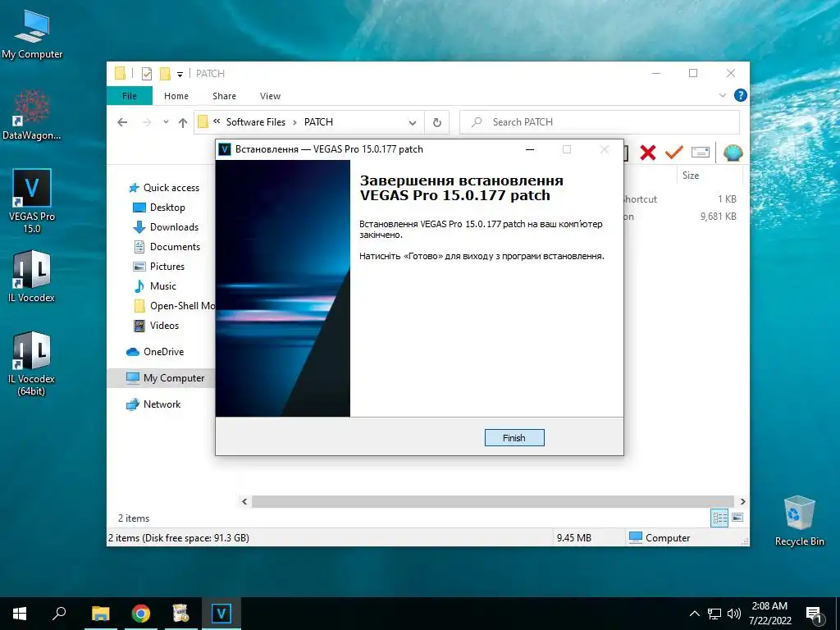Click the 9,681 KB file size cell

pos(718,217)
